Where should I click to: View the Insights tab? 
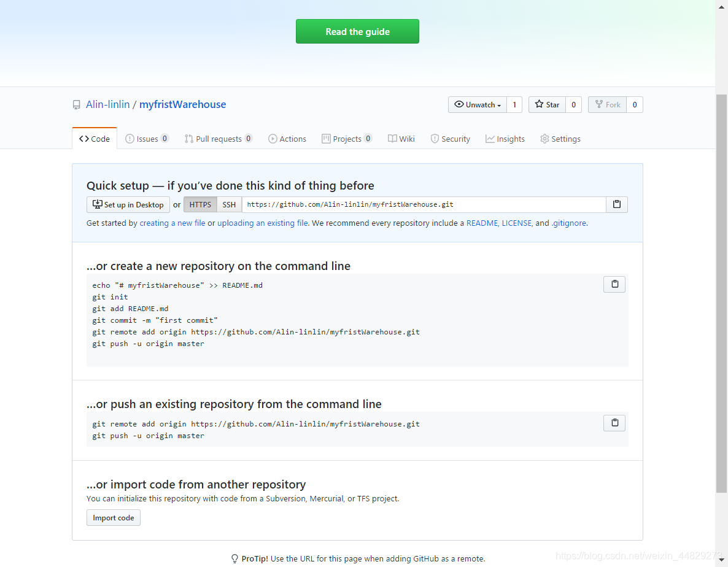(x=505, y=139)
